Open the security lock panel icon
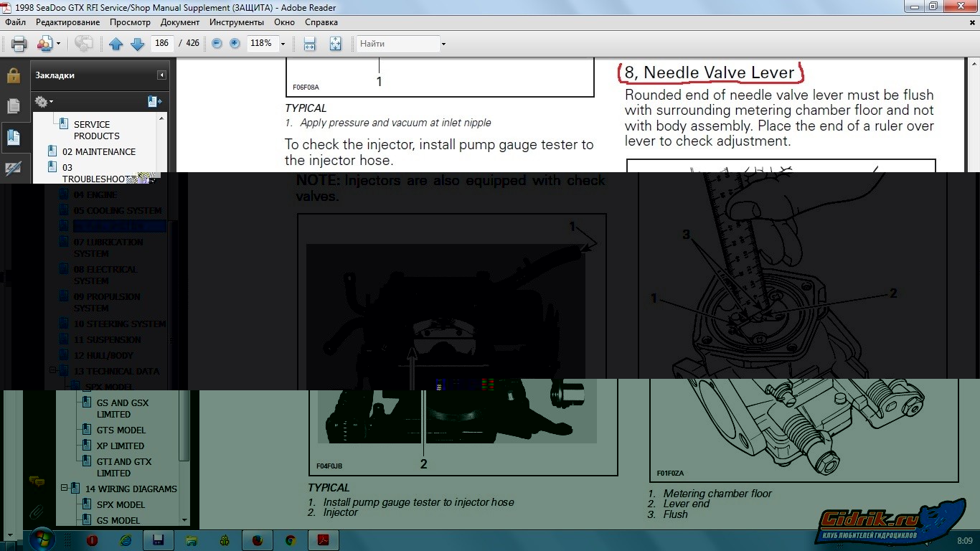This screenshot has width=980, height=551. point(14,76)
